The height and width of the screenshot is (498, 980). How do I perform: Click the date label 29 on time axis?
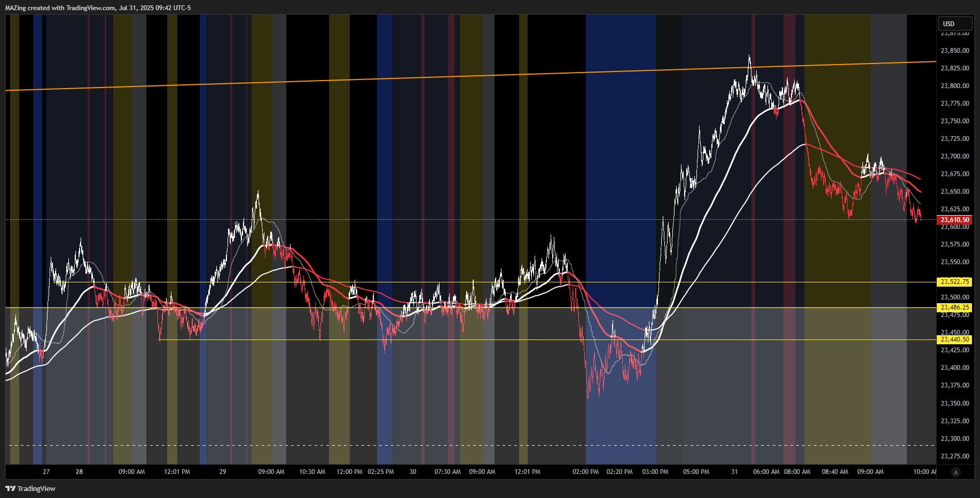(223, 472)
